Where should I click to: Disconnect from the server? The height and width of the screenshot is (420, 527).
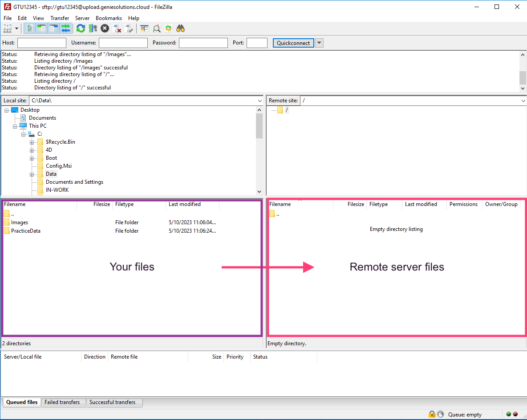click(x=118, y=28)
